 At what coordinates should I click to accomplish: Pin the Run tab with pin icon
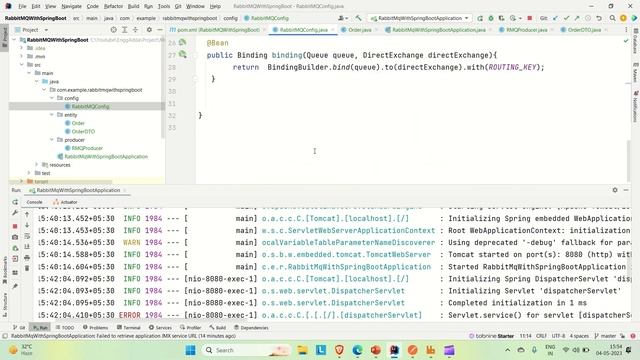(15, 286)
